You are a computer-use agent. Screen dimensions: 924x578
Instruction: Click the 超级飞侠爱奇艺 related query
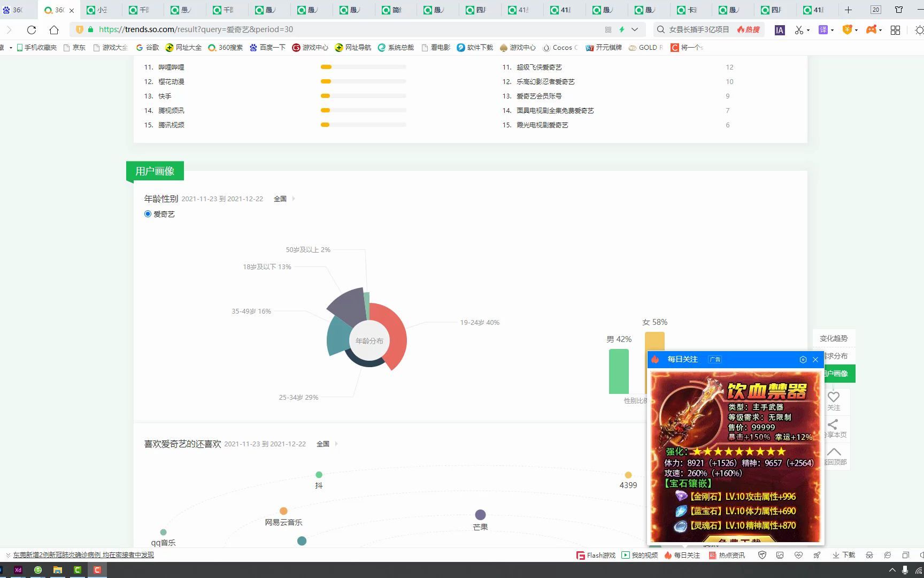(539, 67)
